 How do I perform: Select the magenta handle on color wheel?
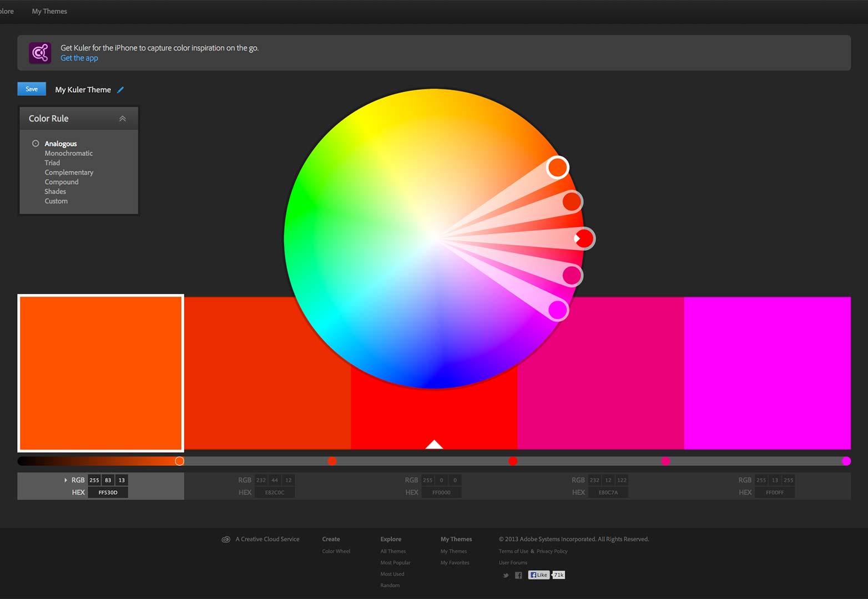point(558,309)
